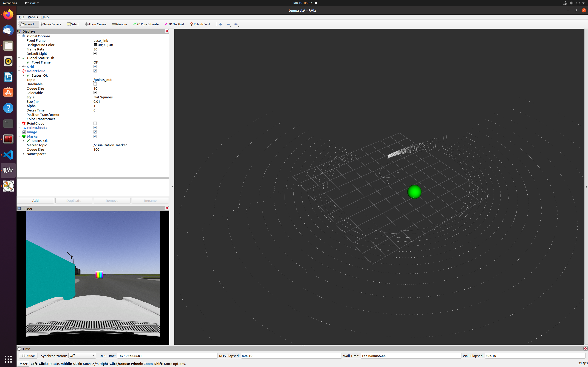Choose the Measure tool
Viewport: 588px width, 367px height.
click(119, 24)
